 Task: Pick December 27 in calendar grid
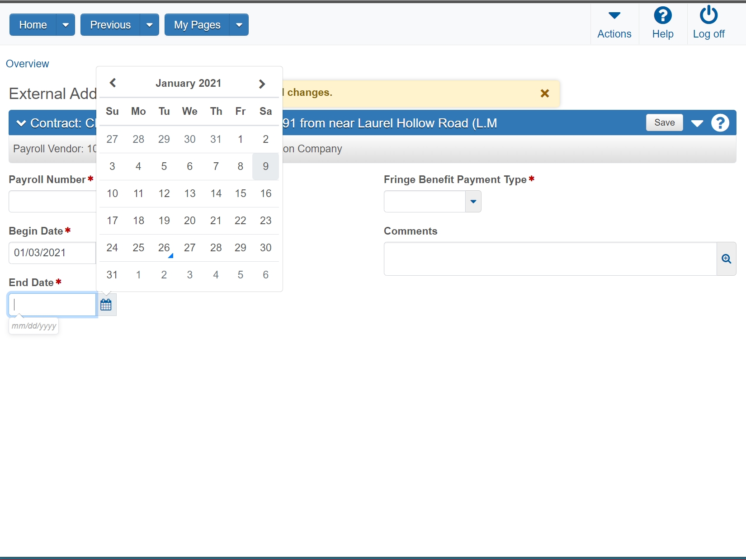[x=112, y=139]
